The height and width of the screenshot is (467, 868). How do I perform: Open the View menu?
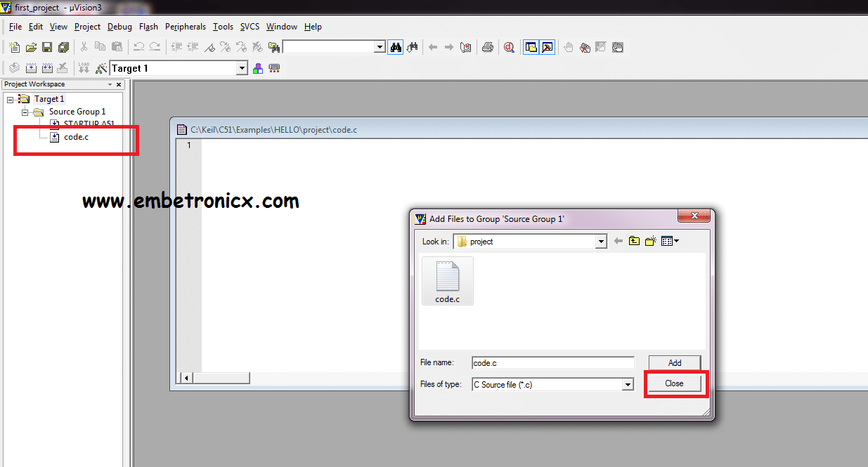click(x=58, y=27)
